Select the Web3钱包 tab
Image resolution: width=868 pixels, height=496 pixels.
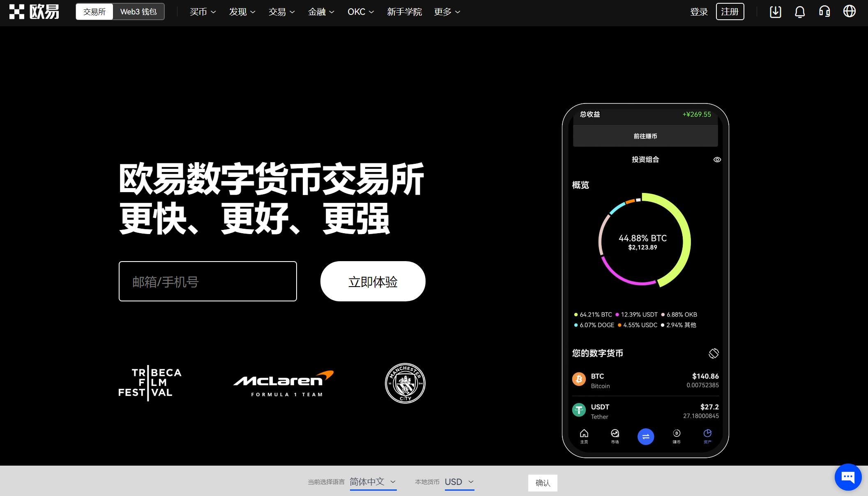pos(138,12)
